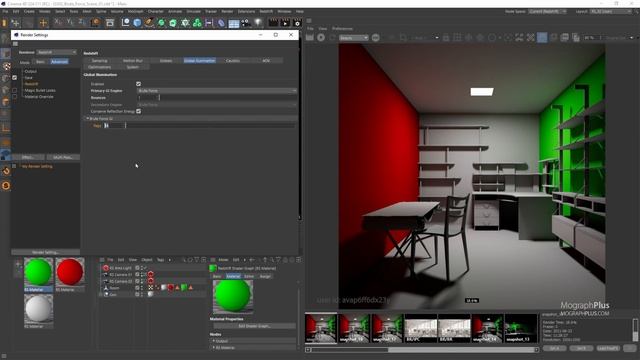The width and height of the screenshot is (640, 360).
Task: Click the green material tag on Room object
Action: [x=184, y=288]
